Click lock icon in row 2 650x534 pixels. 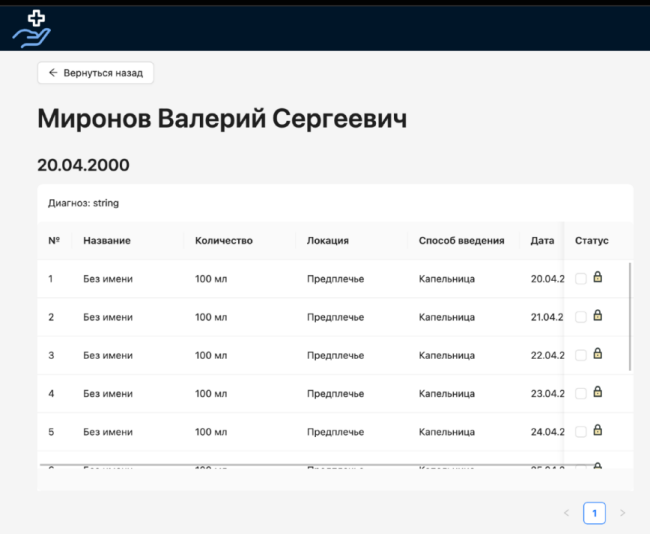597,315
